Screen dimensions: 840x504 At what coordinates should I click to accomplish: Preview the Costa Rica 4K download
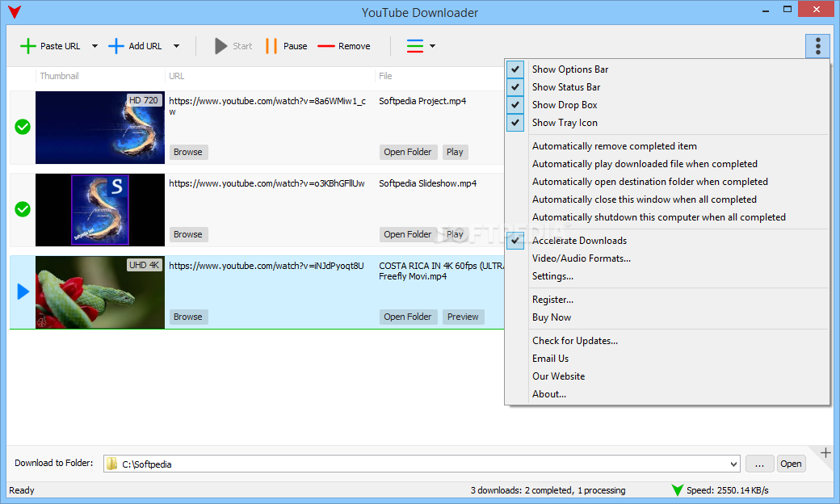463,317
